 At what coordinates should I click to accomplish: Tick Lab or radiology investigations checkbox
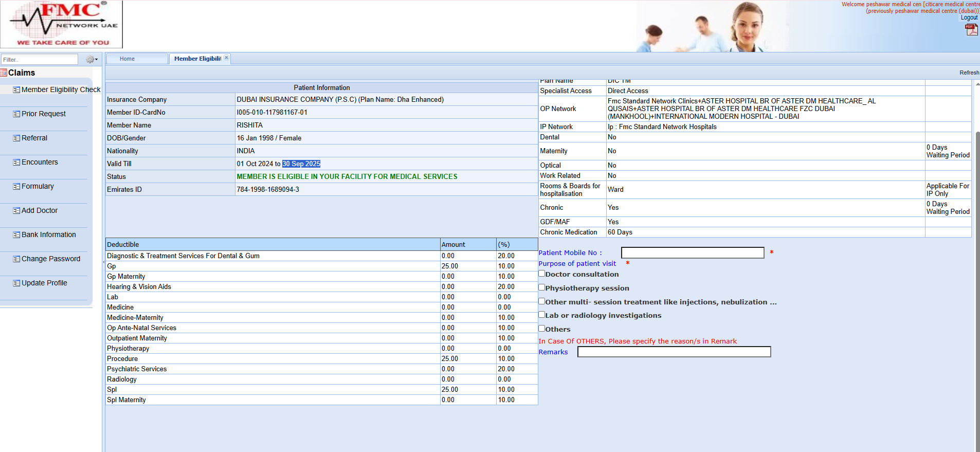pos(541,315)
